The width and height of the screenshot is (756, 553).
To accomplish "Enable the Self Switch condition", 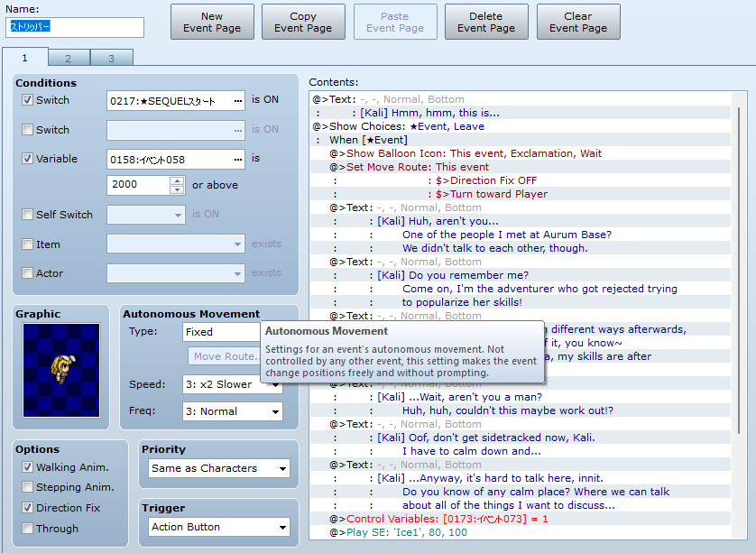I will (x=28, y=215).
